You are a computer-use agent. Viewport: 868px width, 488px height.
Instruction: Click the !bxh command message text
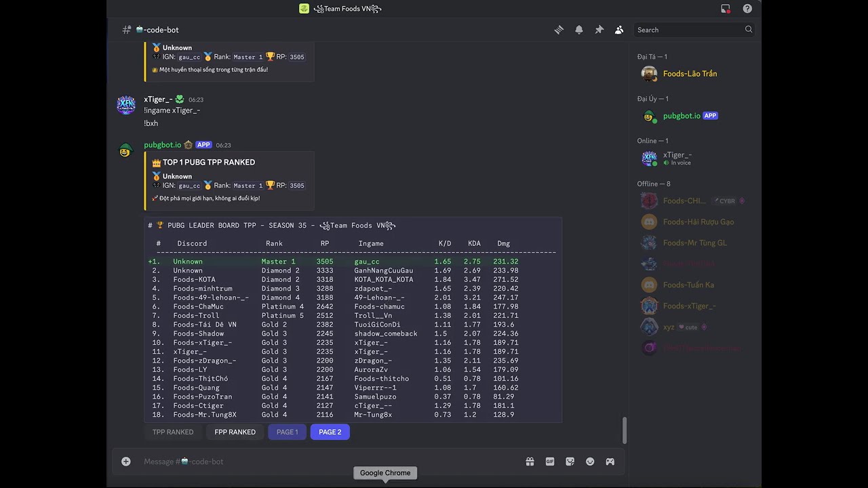[x=151, y=123]
